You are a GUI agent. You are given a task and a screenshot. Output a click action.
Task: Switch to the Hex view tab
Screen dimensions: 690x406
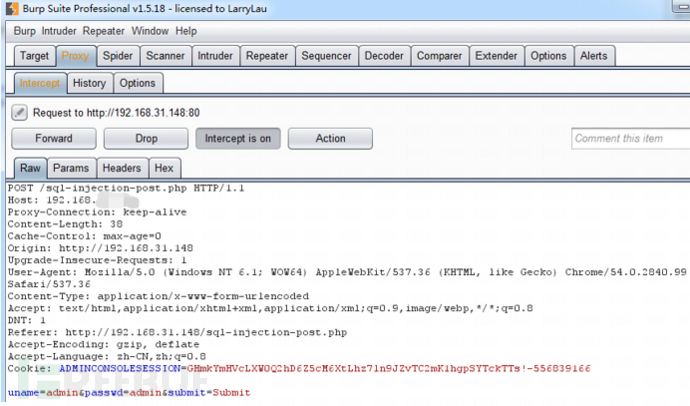(164, 168)
